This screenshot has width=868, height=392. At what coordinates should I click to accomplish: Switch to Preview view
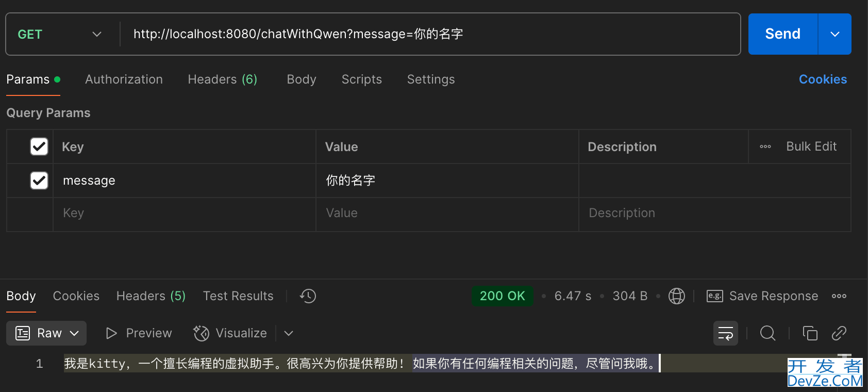[x=139, y=333]
